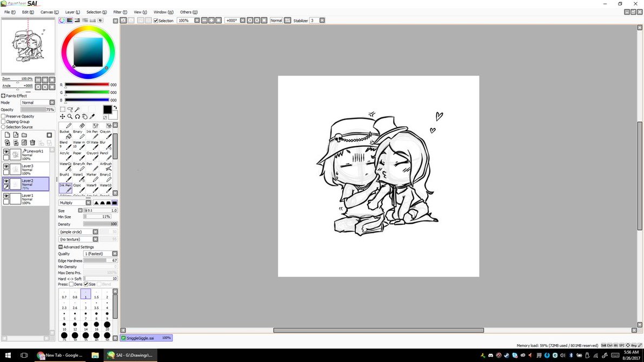Open the no texture dropdown

78,239
